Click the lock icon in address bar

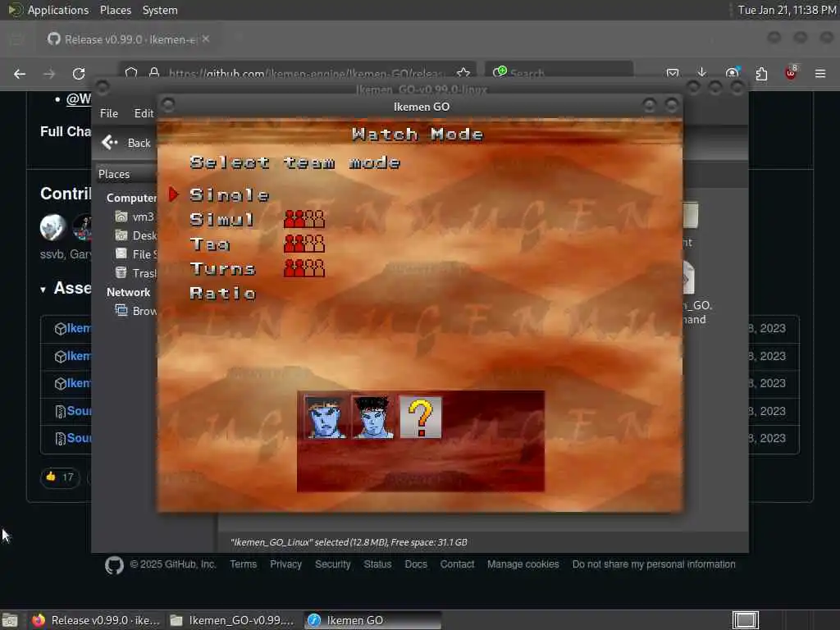click(x=154, y=73)
